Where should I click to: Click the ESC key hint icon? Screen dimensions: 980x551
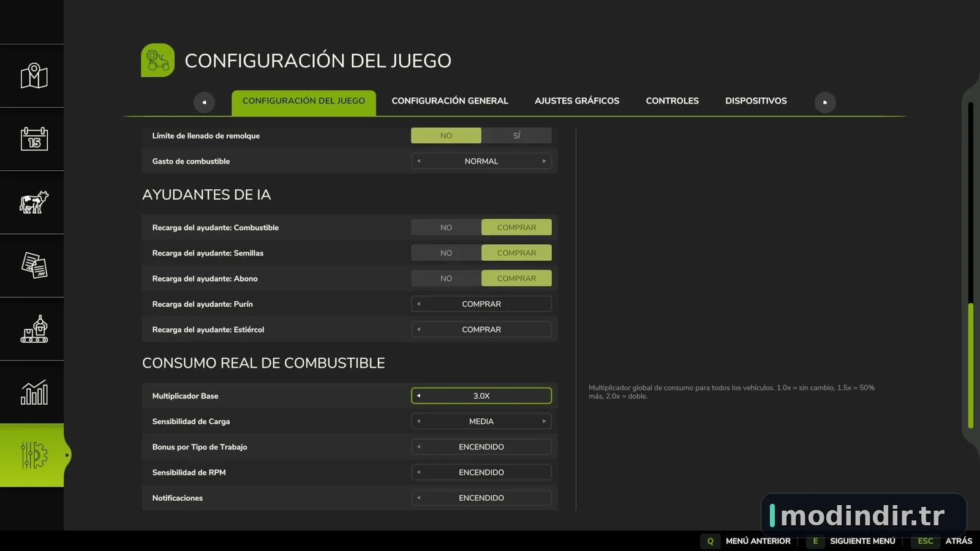pos(925,541)
